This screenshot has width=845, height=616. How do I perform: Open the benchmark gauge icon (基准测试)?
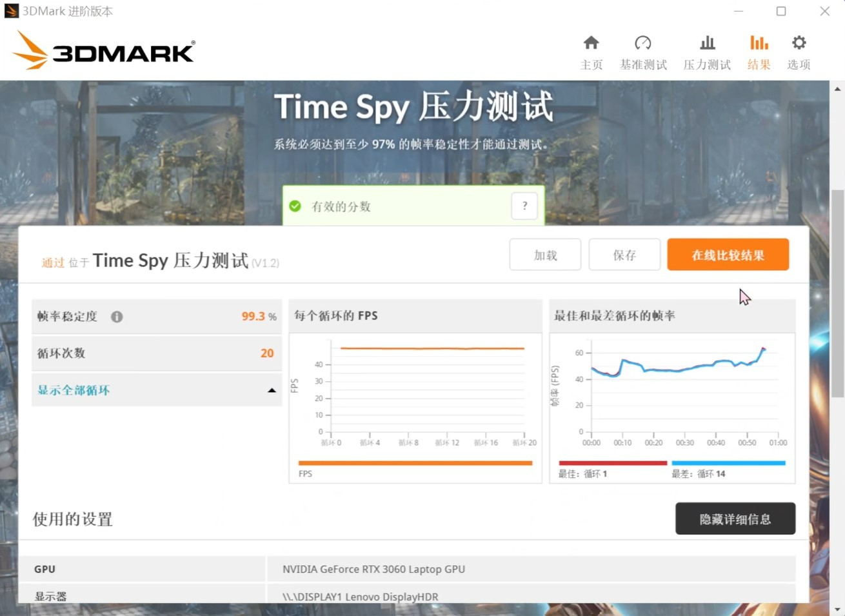point(643,43)
